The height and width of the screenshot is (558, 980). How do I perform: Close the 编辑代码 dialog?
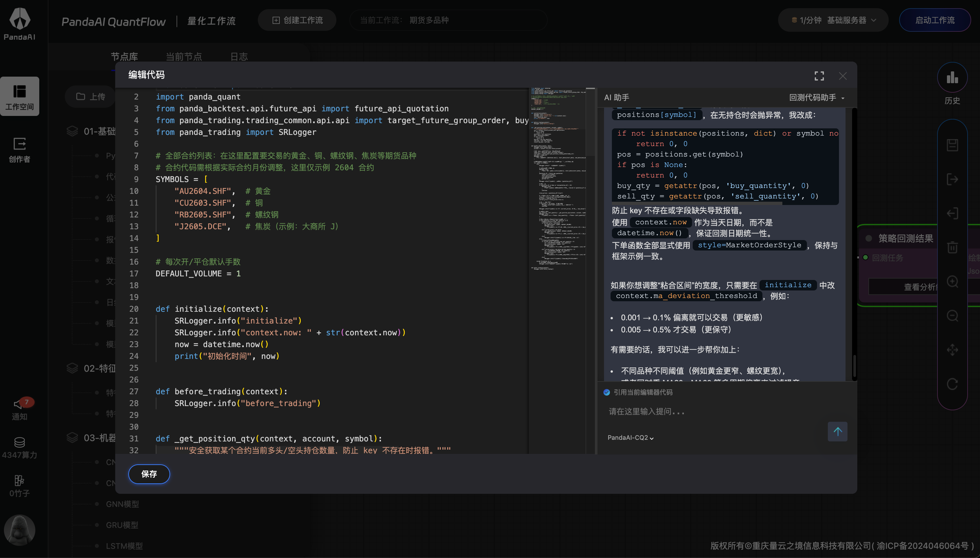coord(843,76)
